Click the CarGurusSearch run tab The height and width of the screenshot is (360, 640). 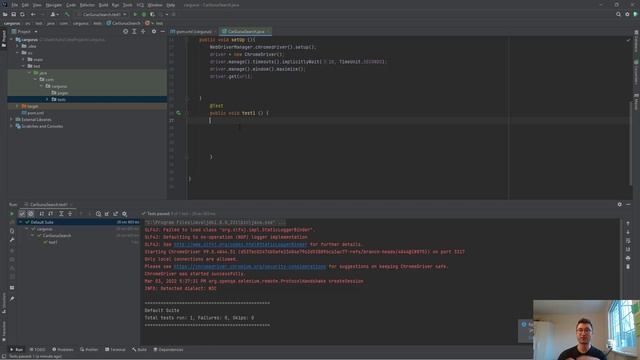[x=48, y=204]
